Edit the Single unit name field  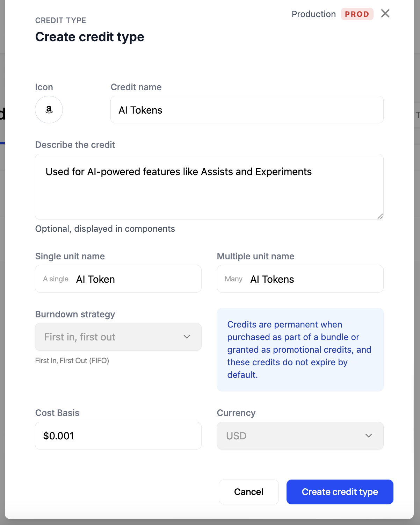coord(136,279)
